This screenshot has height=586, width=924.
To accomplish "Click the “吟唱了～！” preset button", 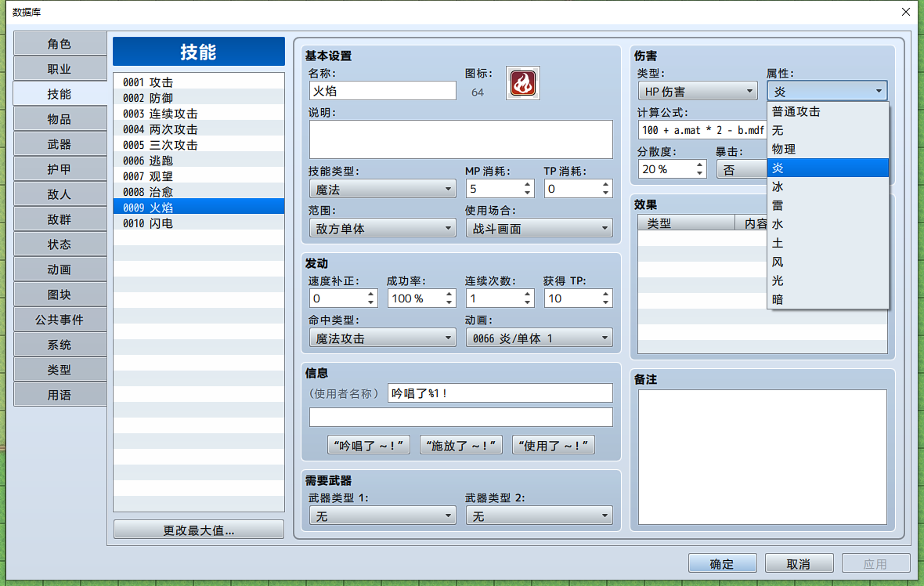I will (368, 445).
